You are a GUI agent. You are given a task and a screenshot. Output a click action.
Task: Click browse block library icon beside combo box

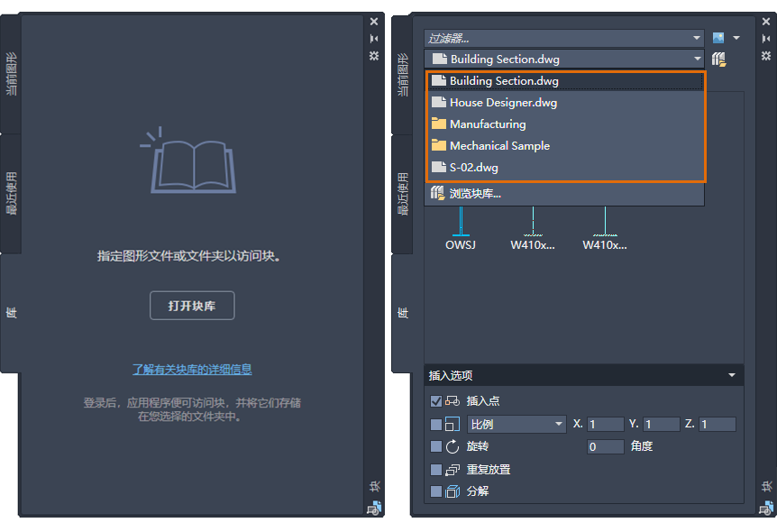point(719,60)
